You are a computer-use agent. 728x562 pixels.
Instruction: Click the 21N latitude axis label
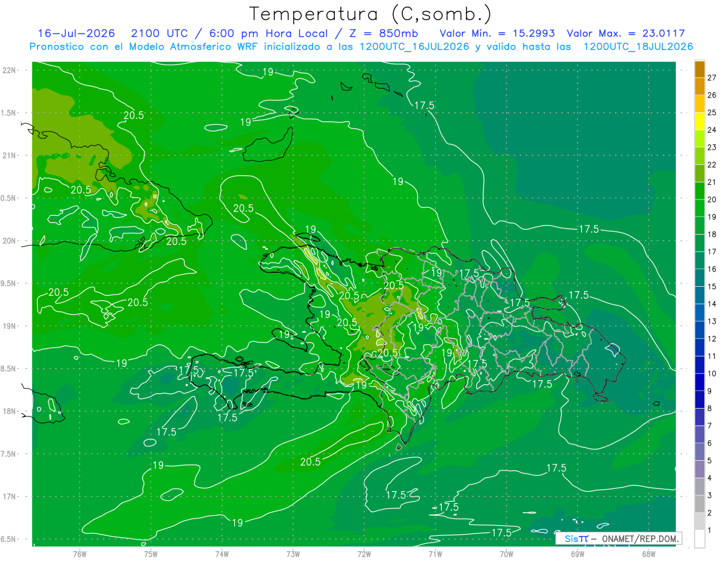click(10, 155)
